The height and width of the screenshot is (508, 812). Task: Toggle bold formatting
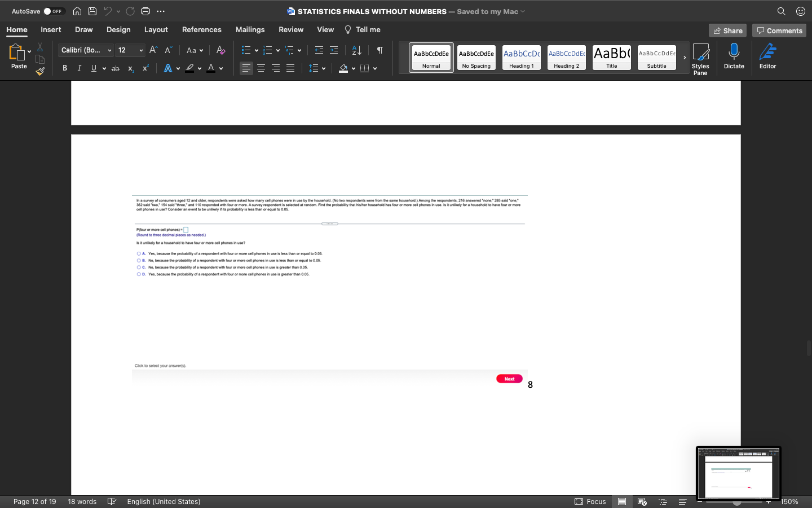[64, 68]
